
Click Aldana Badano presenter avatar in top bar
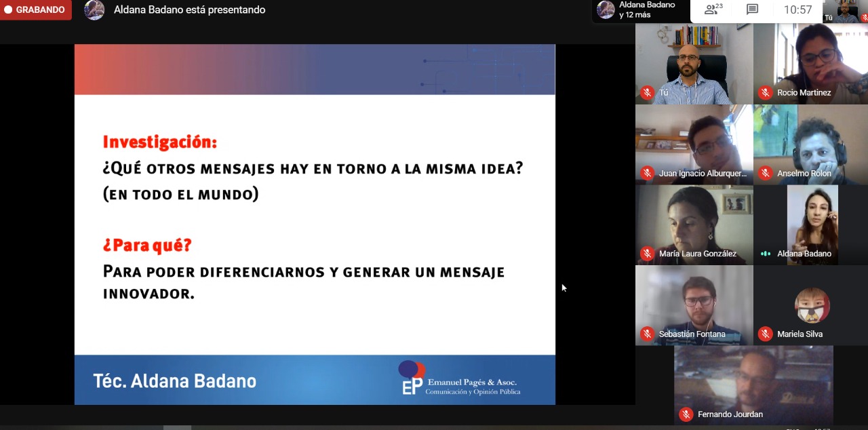coord(94,10)
